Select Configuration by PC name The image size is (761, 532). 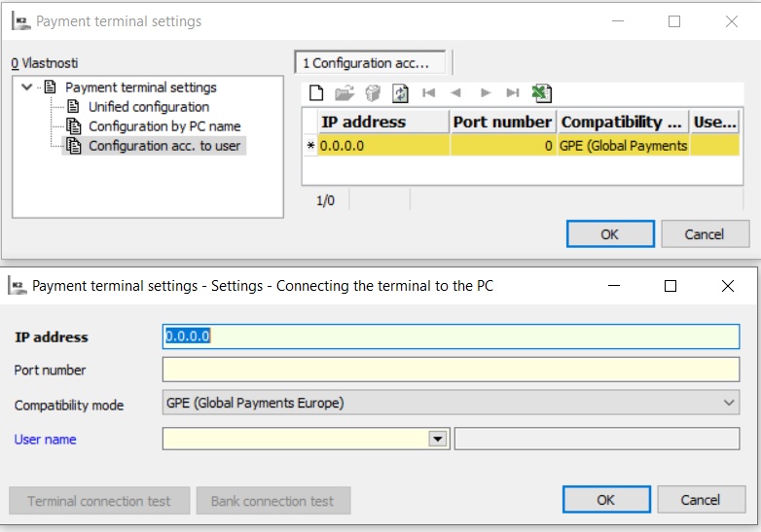(x=164, y=126)
